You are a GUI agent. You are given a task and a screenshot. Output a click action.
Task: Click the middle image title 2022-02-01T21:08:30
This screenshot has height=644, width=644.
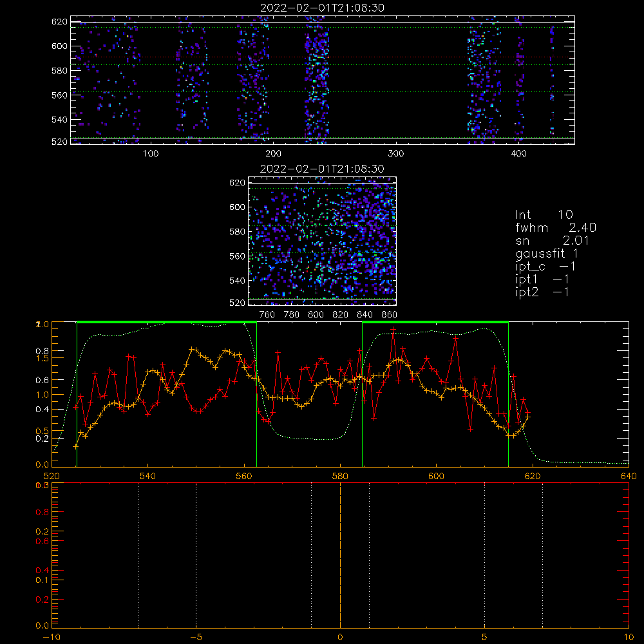point(322,169)
